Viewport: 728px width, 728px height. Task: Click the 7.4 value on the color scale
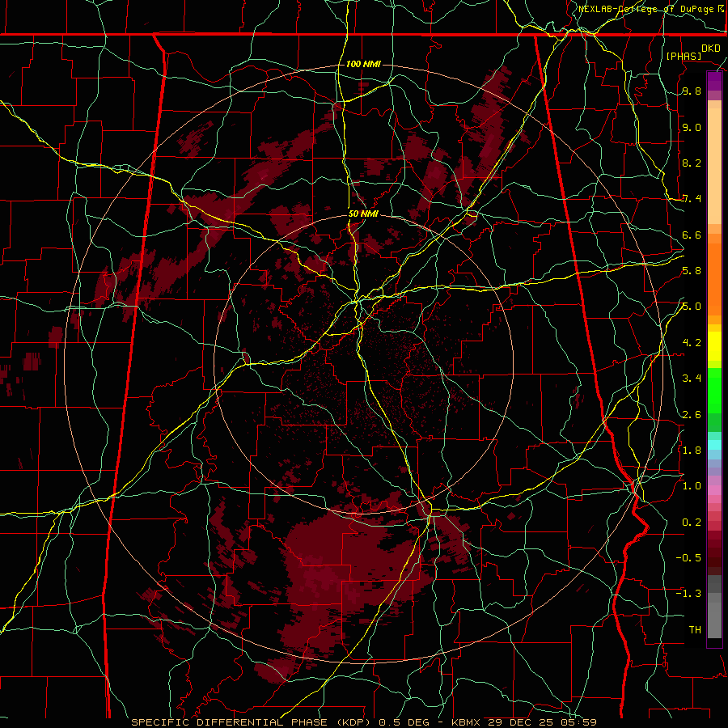click(692, 199)
